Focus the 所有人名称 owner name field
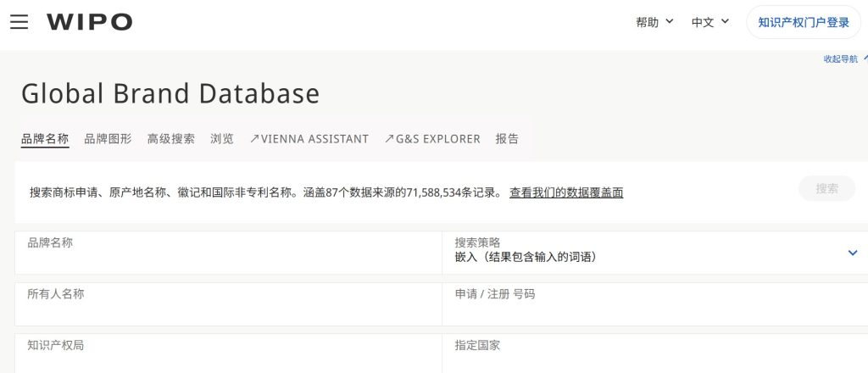Screen dimensions: 868x373 click(x=227, y=308)
